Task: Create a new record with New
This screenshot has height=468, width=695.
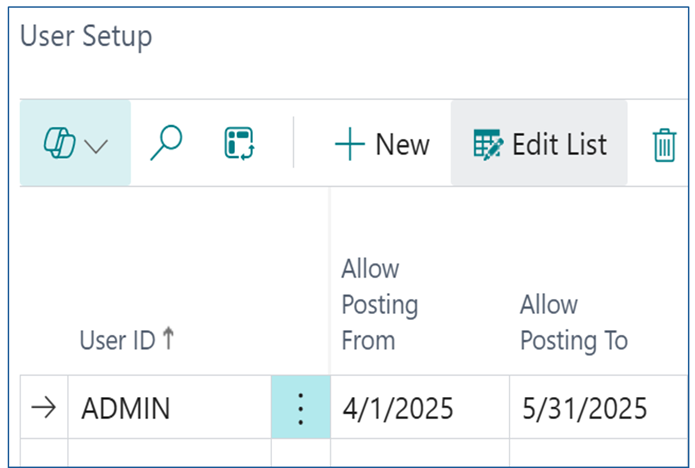Action: [x=382, y=144]
